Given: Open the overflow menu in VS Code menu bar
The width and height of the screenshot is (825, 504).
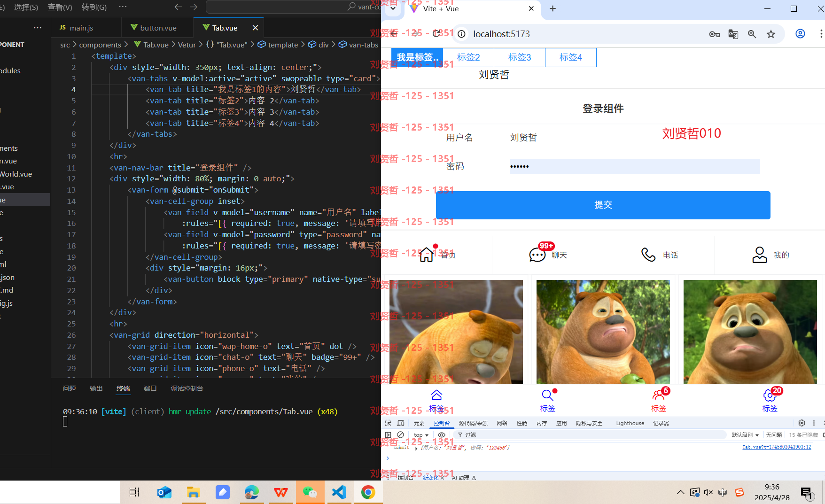Looking at the screenshot, I should [123, 7].
